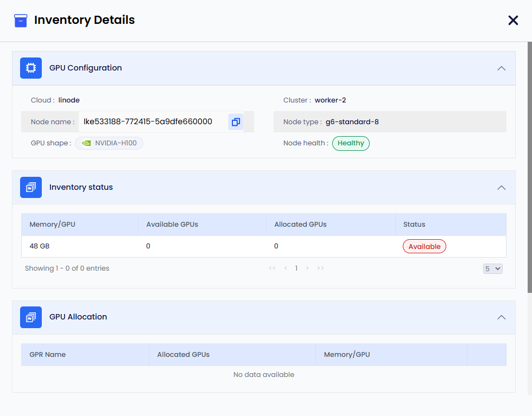Select page 1 in pagination
Image resolution: width=532 pixels, height=416 pixels.
[x=296, y=268]
